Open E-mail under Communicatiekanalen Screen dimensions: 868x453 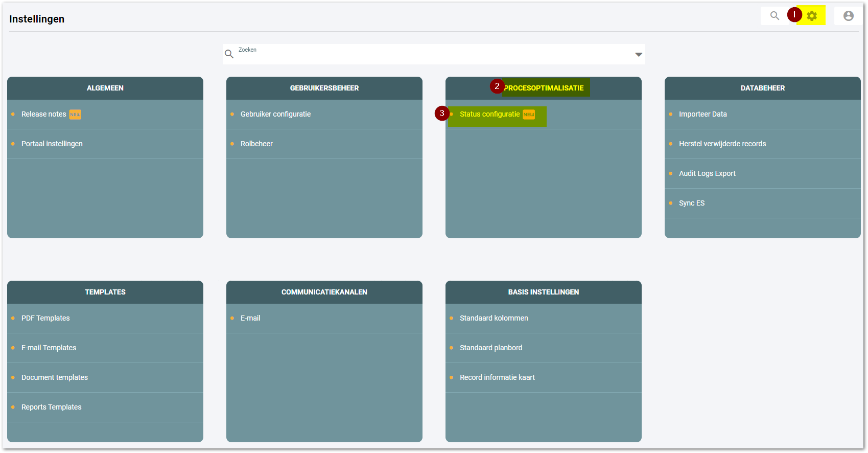pos(250,318)
